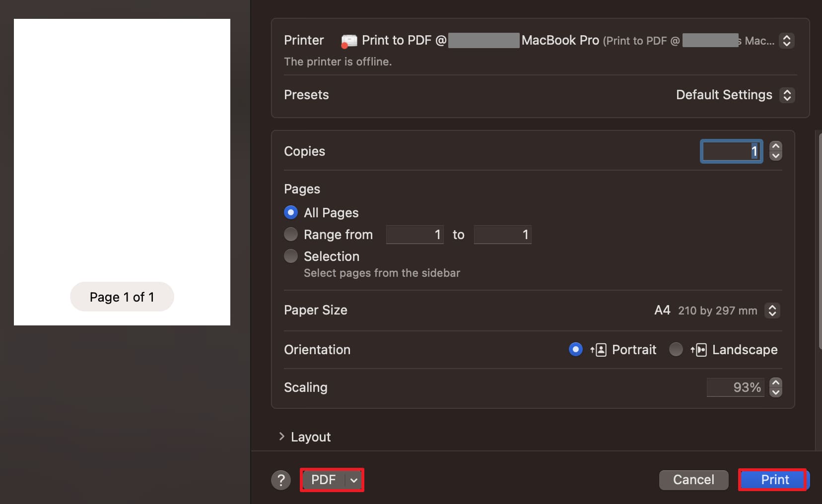The width and height of the screenshot is (822, 504).
Task: Click the Landscape orientation page icon
Action: click(698, 350)
